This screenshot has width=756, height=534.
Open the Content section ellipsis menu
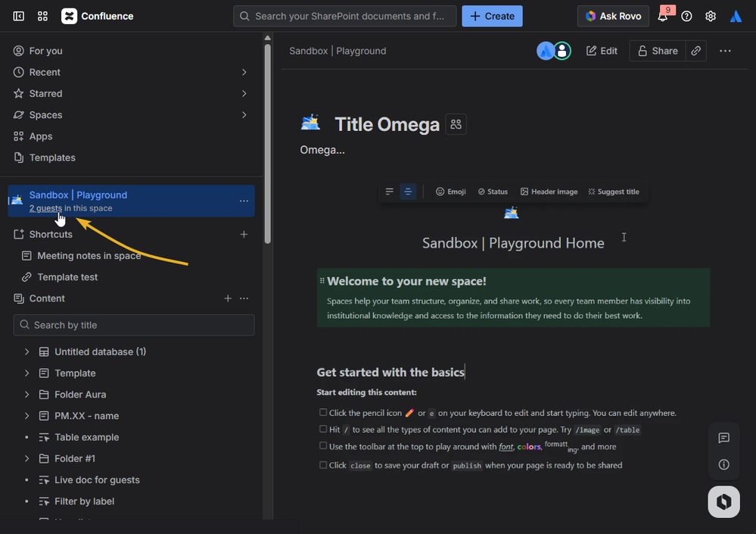point(244,298)
